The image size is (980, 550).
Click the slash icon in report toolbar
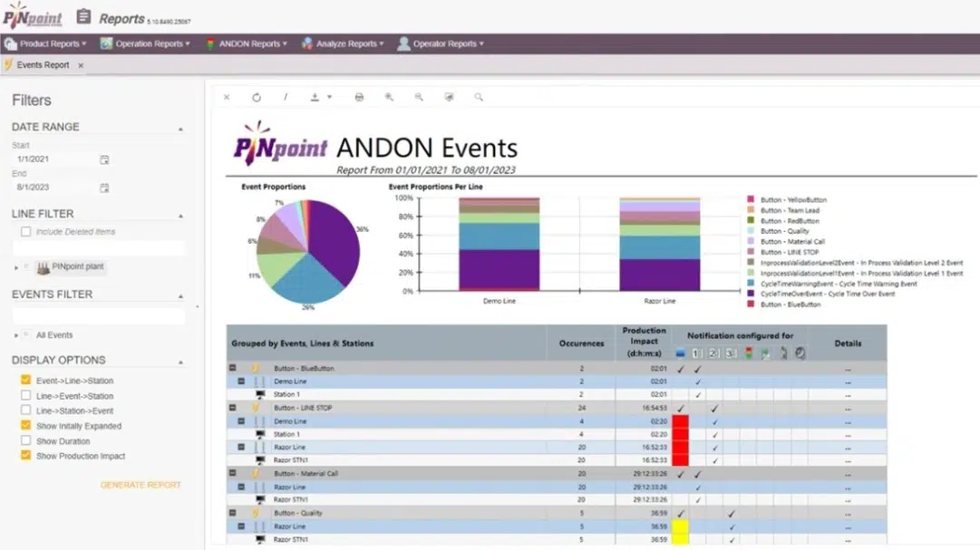[x=286, y=97]
